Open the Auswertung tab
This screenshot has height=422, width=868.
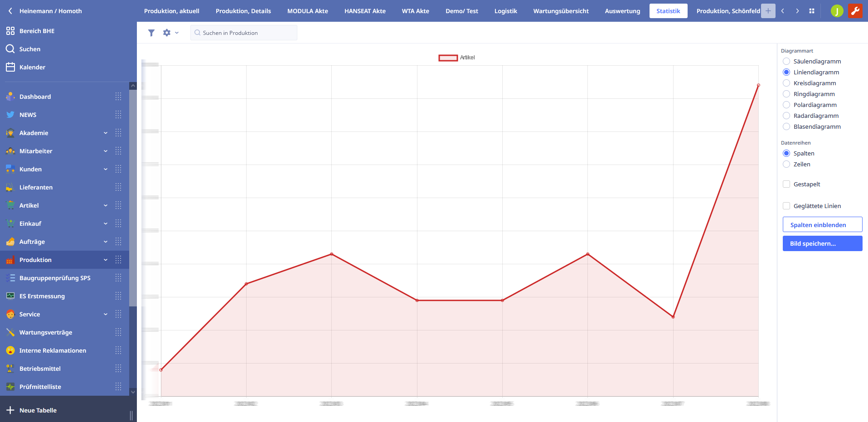(x=623, y=11)
